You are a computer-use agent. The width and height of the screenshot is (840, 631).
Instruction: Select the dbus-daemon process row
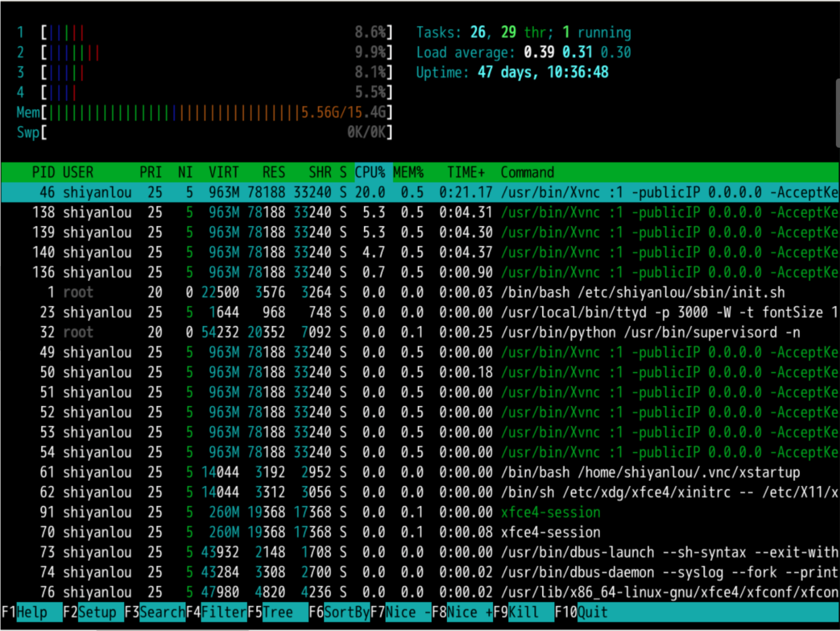420,572
